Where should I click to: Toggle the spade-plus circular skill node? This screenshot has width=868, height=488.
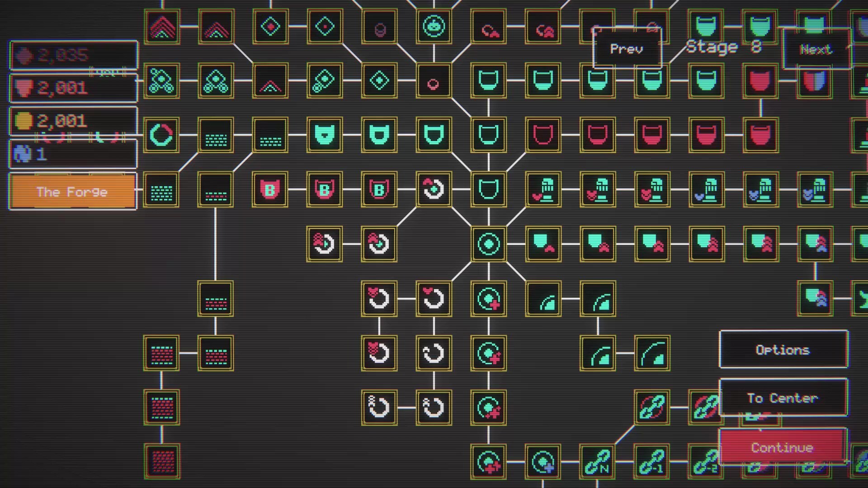[x=489, y=299]
